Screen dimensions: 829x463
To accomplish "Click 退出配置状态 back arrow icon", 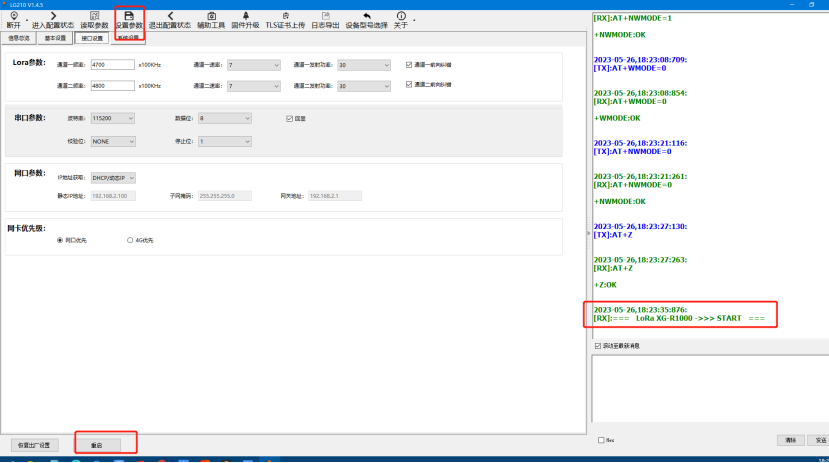I will 170,16.
